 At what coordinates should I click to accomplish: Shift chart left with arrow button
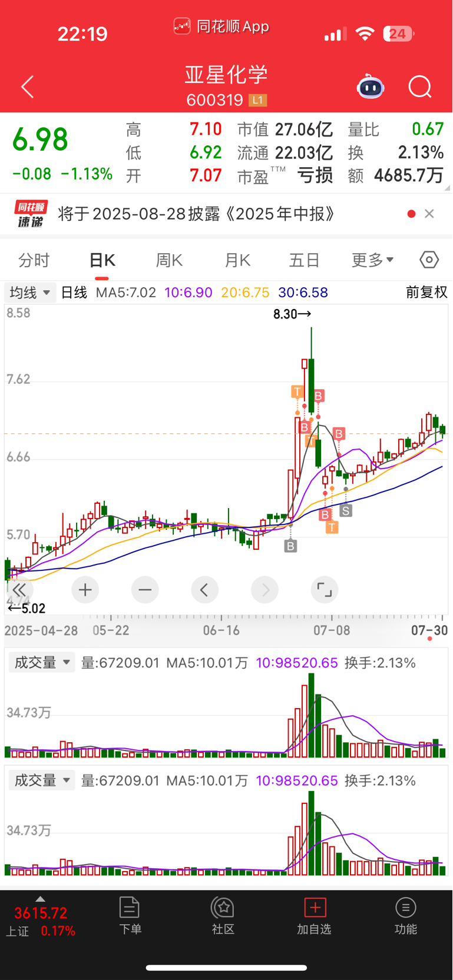click(205, 590)
